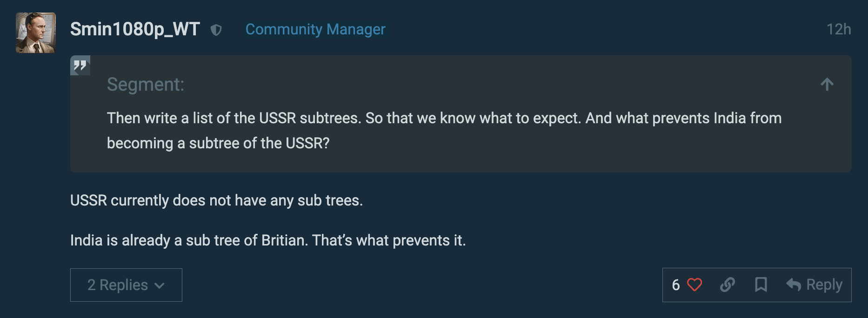View who liked via the 6 count
Image resolution: width=868 pixels, height=318 pixels.
click(x=676, y=285)
